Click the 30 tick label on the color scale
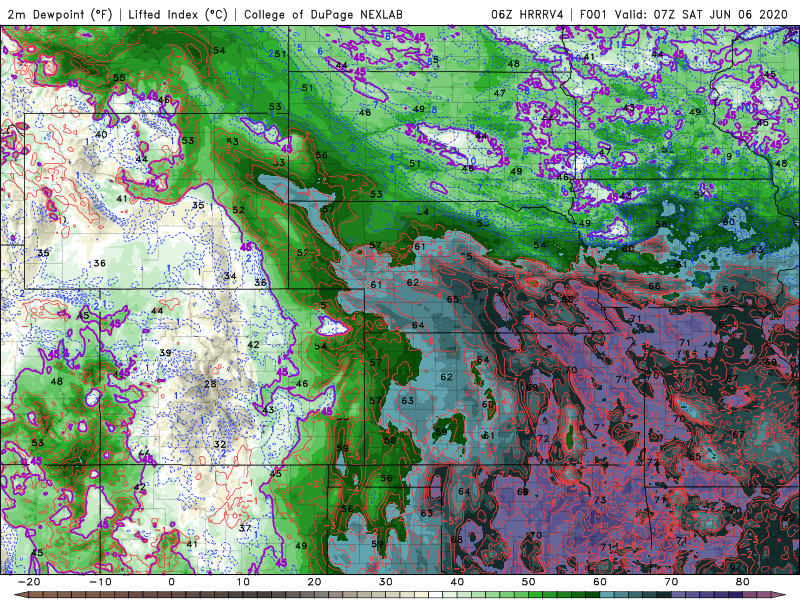This screenshot has width=800, height=600. [x=386, y=582]
